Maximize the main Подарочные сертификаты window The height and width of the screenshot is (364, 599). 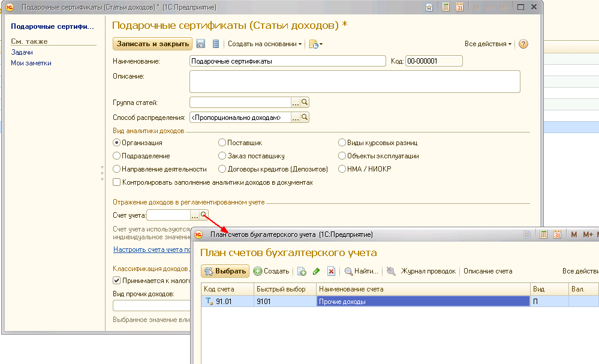pos(520,7)
